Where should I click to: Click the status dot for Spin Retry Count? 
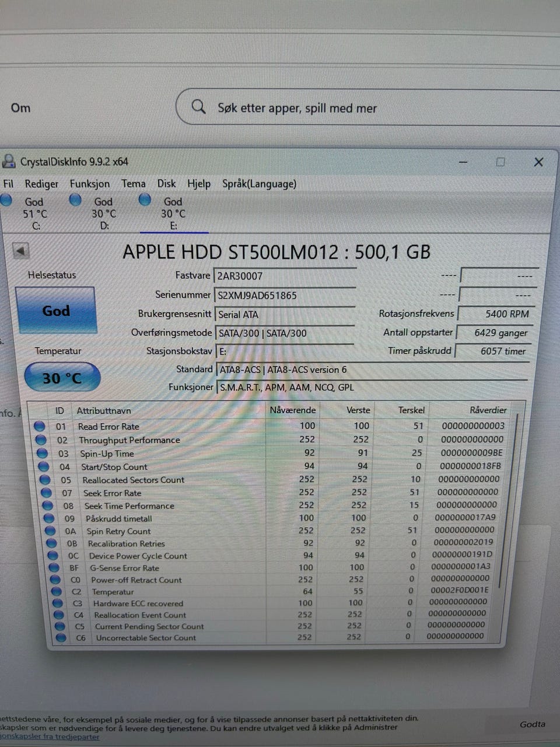pyautogui.click(x=51, y=531)
